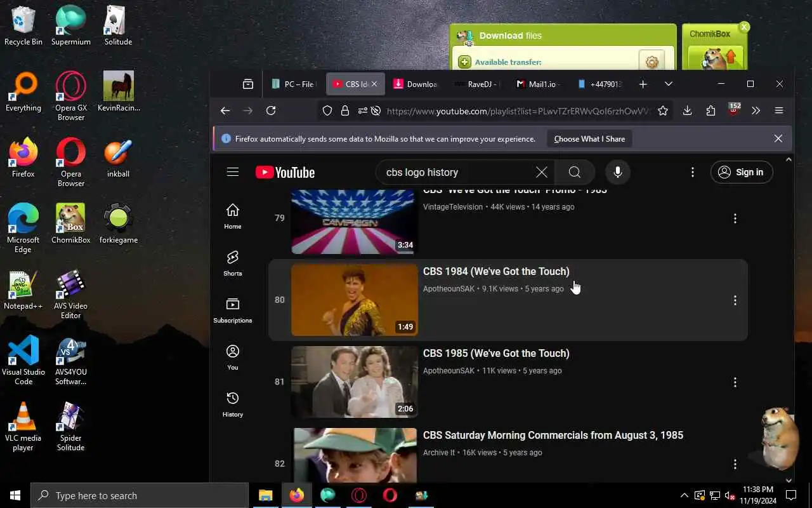Open Shorts in YouTube sidebar
This screenshot has width=812, height=508.
tap(233, 264)
